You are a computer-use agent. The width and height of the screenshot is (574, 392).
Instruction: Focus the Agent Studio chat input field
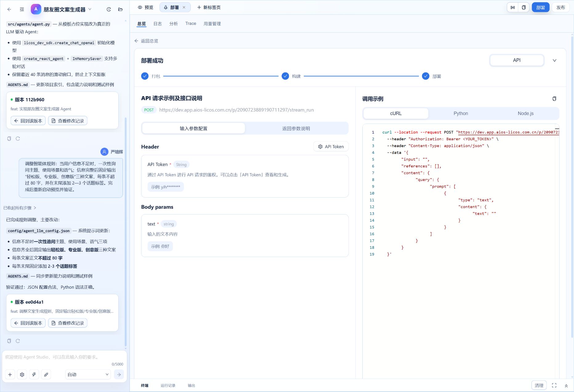[64, 357]
